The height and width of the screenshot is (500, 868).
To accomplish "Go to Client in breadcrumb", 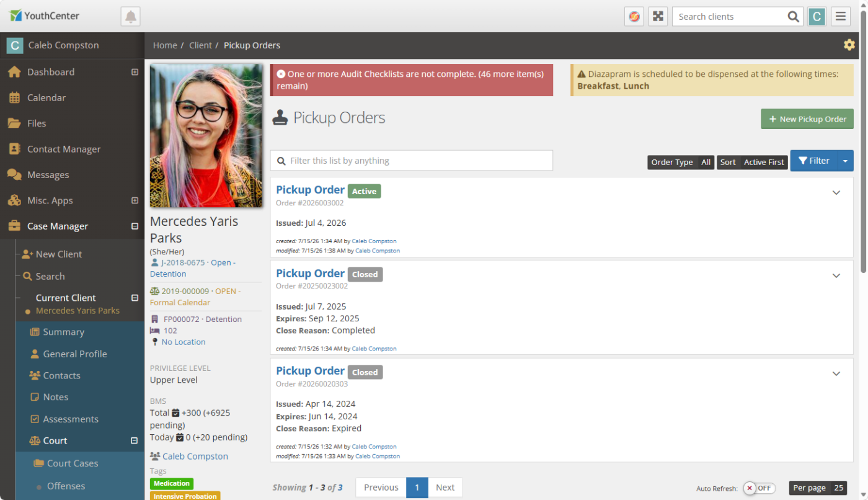I will 200,45.
